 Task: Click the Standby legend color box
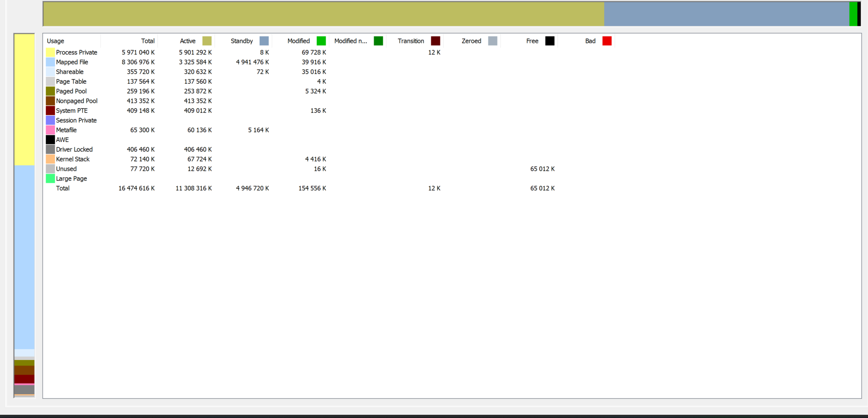pyautogui.click(x=264, y=41)
